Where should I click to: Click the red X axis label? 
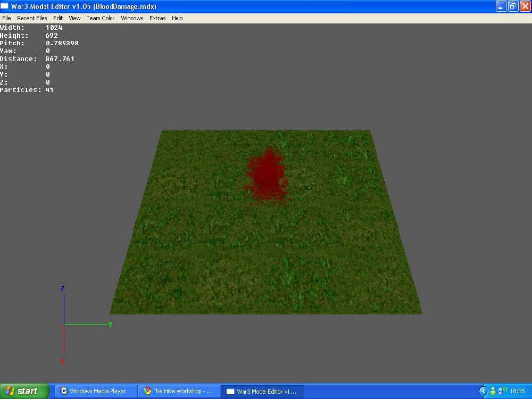(x=62, y=362)
